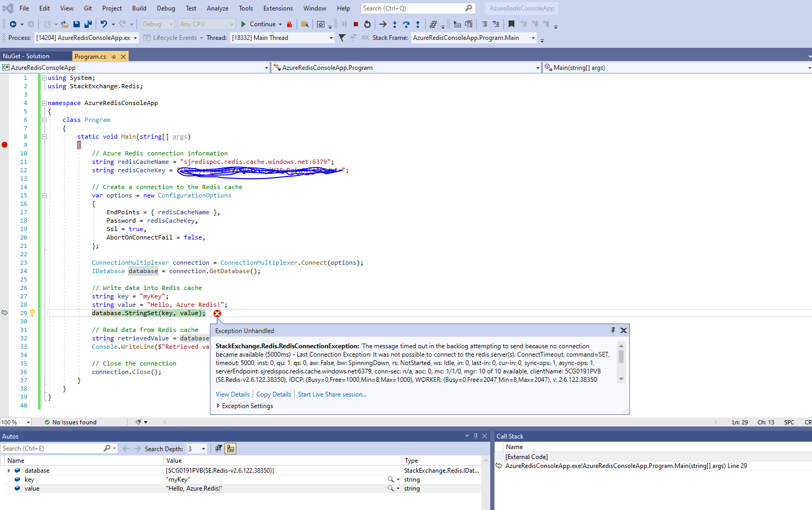The height and width of the screenshot is (510, 812).
Task: Close the Program.cs tab
Action: [123, 57]
